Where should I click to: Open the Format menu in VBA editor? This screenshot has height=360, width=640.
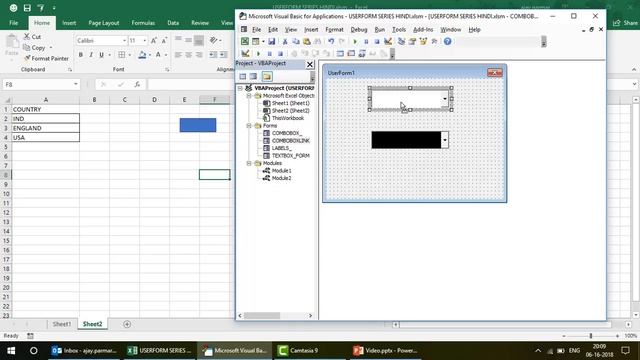pos(334,29)
